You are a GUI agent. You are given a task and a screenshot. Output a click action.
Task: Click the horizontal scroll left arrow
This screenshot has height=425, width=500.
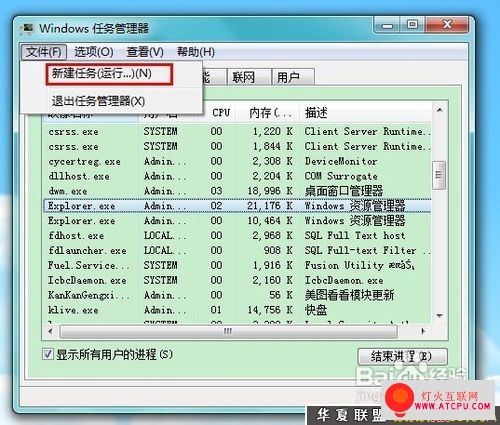pyautogui.click(x=51, y=331)
